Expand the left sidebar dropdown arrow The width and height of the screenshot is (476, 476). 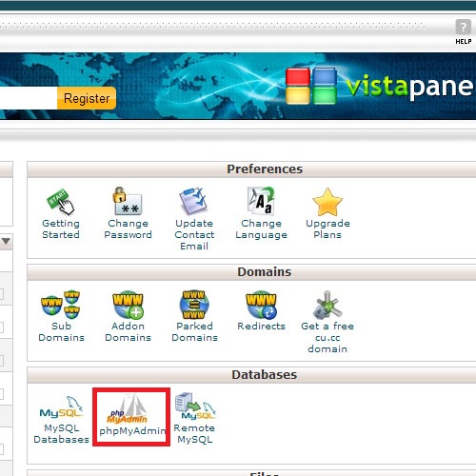pyautogui.click(x=6, y=241)
